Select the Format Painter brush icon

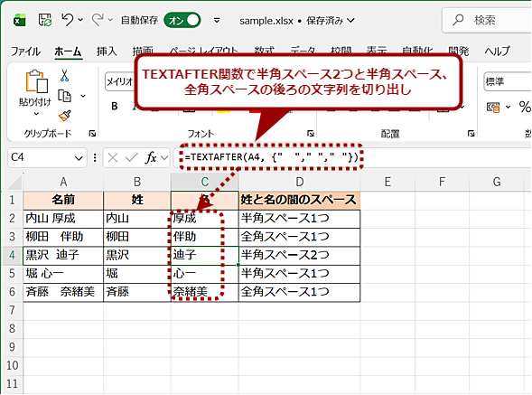coord(64,116)
